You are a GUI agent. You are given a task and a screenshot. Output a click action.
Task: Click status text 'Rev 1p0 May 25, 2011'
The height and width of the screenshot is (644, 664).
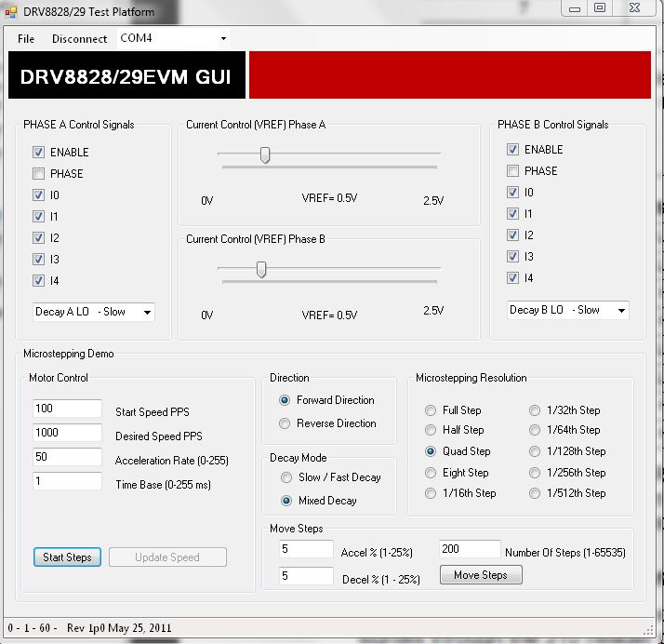pos(119,628)
